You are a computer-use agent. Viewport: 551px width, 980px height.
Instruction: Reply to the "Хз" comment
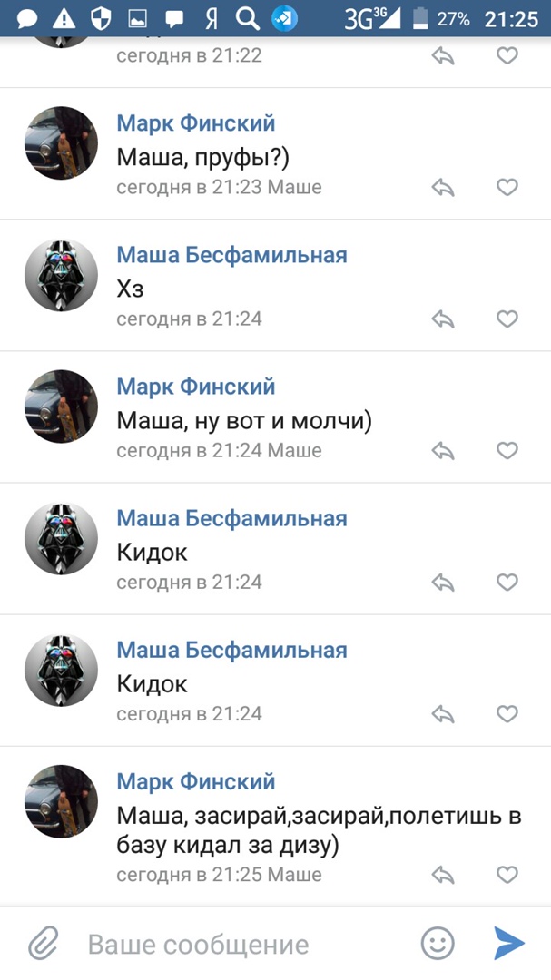442,319
